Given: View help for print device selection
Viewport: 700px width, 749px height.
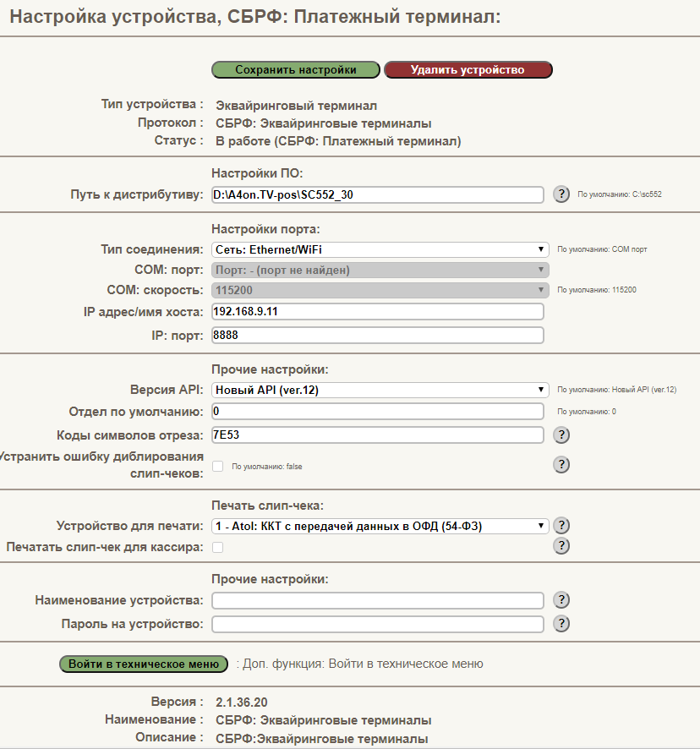Looking at the screenshot, I should click(x=561, y=526).
